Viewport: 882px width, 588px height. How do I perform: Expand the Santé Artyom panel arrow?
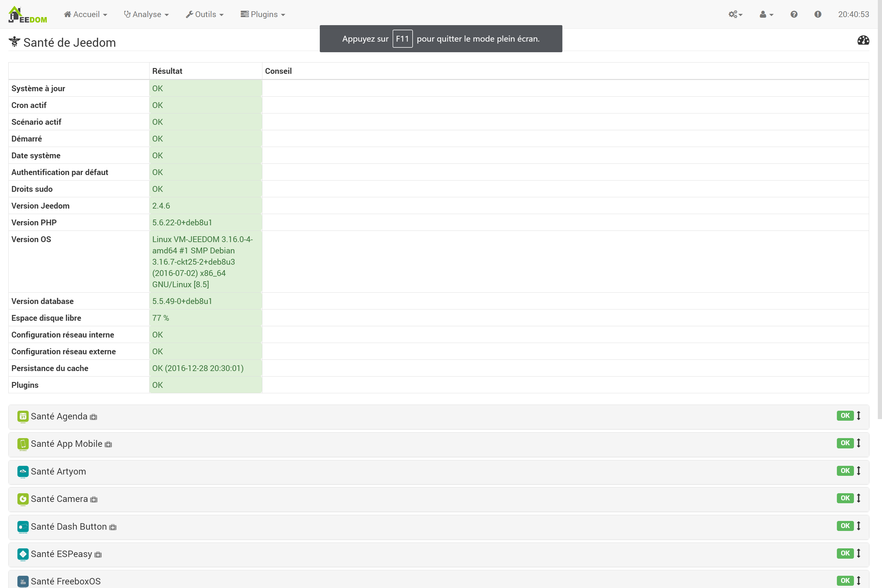click(x=859, y=471)
